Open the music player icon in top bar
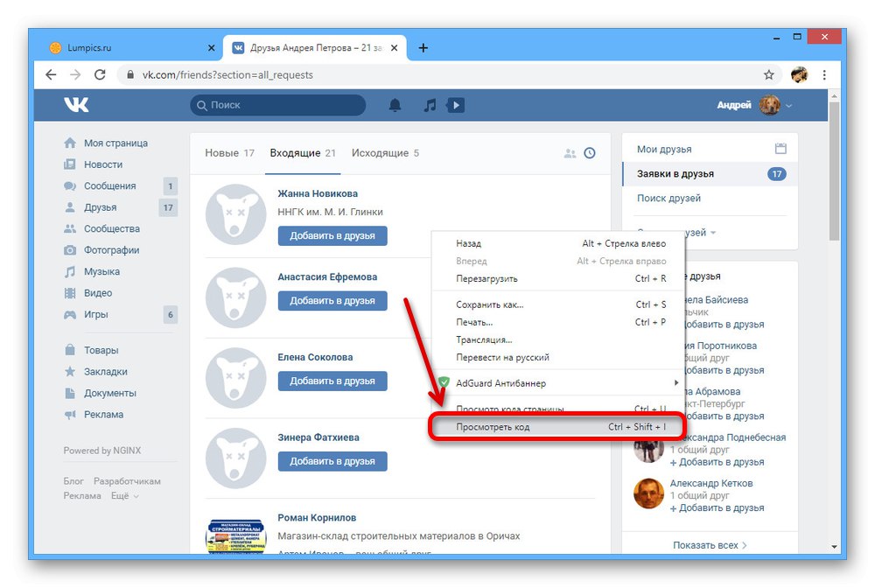875x588 pixels. (429, 104)
